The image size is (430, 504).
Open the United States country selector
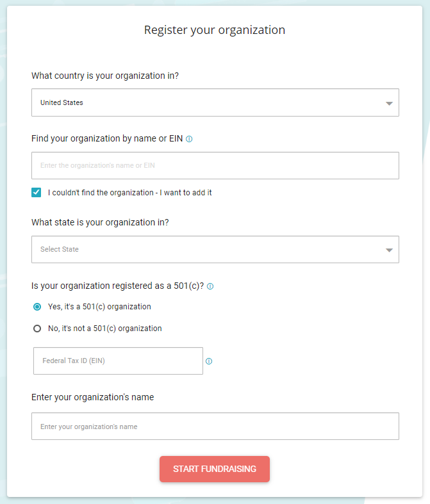coord(215,102)
